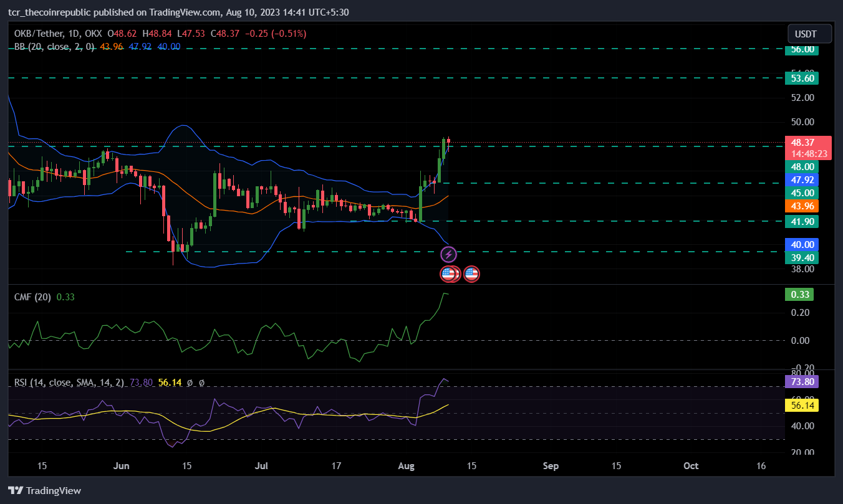Click the purple lightning bolt event icon
This screenshot has width=843, height=504.
[x=448, y=254]
